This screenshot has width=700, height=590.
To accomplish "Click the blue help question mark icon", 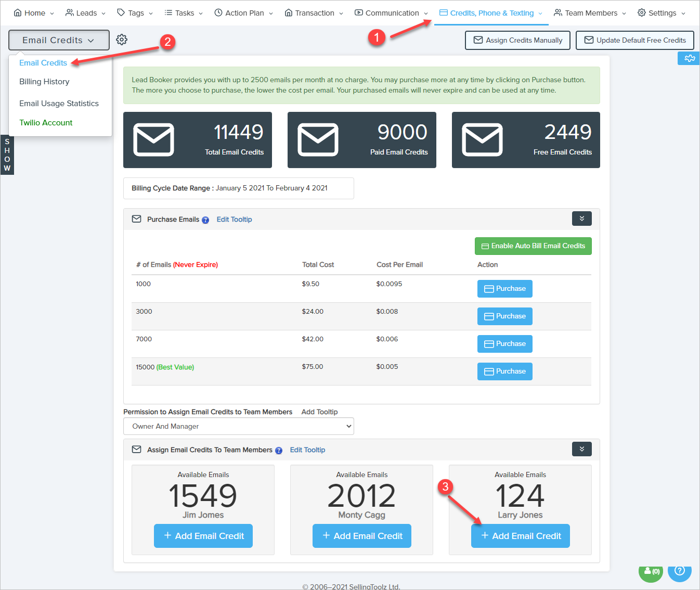I will (x=679, y=571).
